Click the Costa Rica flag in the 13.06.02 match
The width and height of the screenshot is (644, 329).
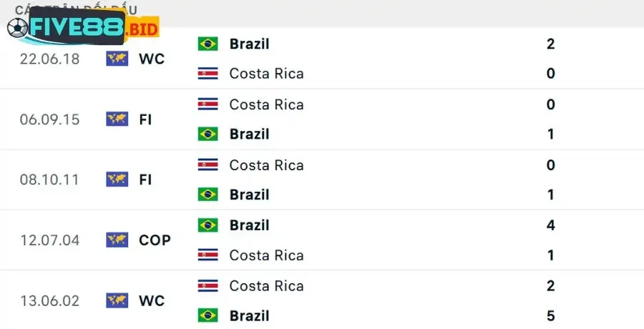coord(208,286)
